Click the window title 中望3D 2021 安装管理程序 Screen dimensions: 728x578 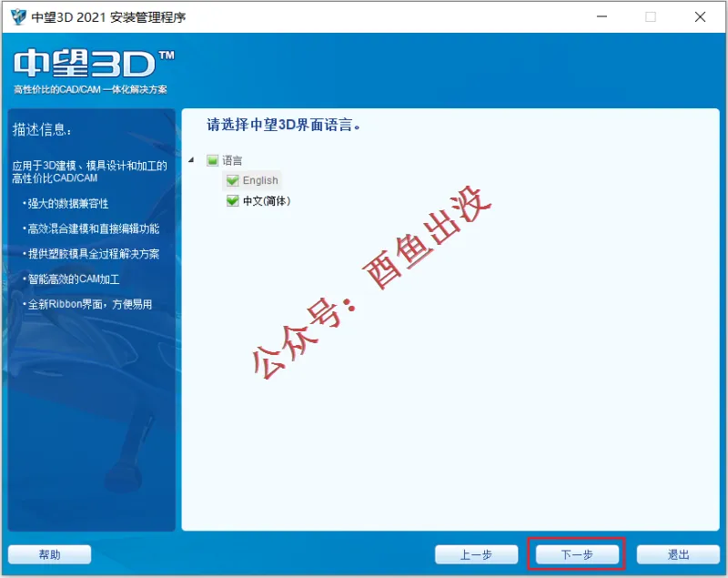click(x=108, y=17)
